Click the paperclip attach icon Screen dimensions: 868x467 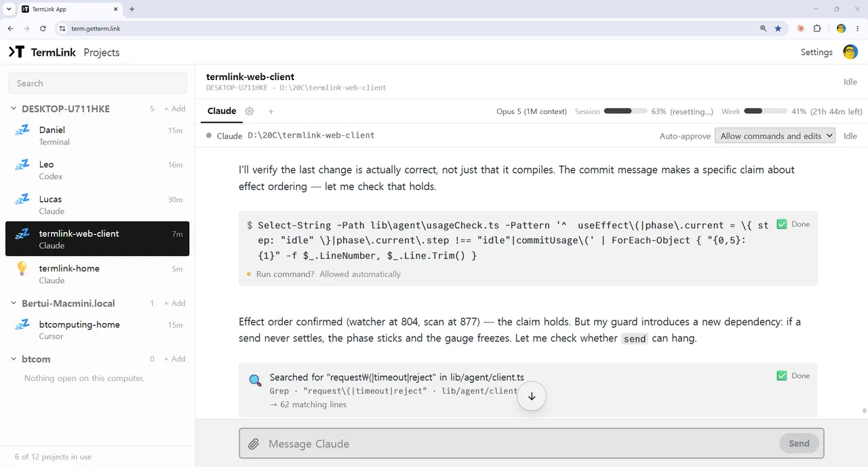(254, 444)
